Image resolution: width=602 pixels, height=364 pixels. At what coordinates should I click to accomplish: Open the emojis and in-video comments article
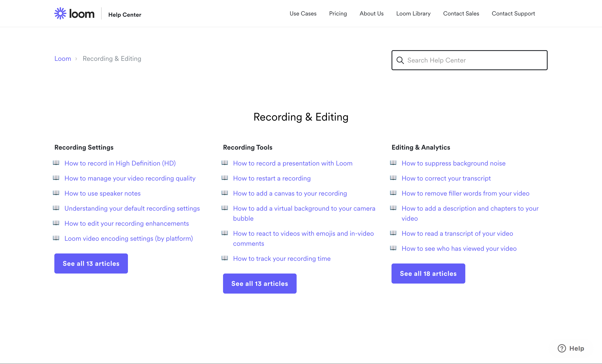tap(303, 238)
